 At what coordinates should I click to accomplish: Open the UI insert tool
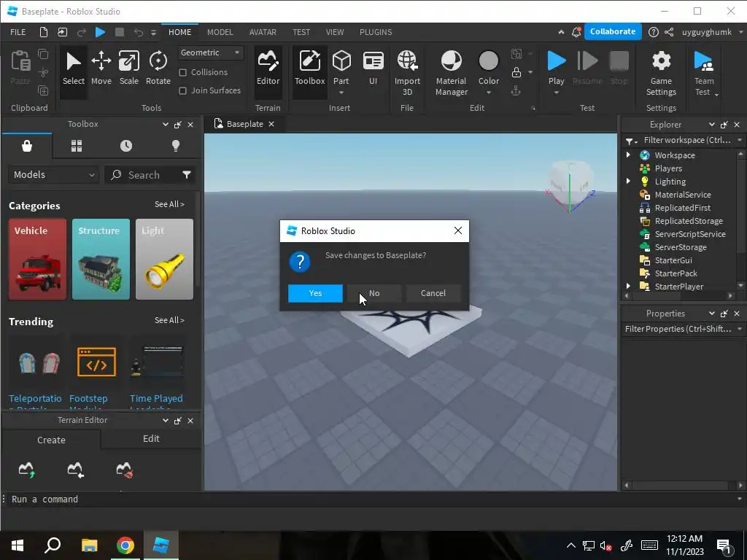tap(373, 69)
